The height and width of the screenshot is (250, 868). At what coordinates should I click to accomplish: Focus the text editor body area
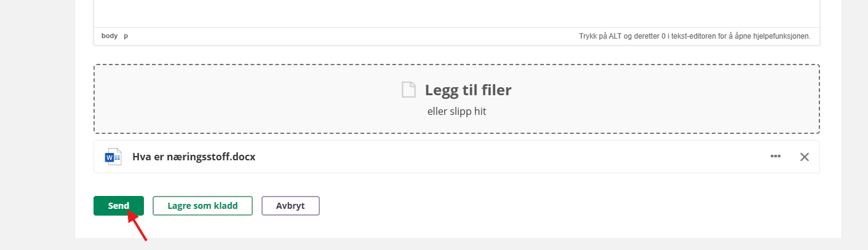click(456, 12)
